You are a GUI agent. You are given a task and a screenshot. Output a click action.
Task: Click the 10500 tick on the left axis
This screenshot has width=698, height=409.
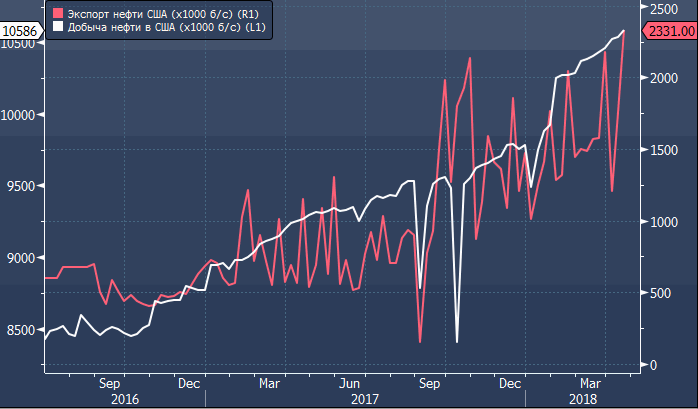(x=17, y=45)
